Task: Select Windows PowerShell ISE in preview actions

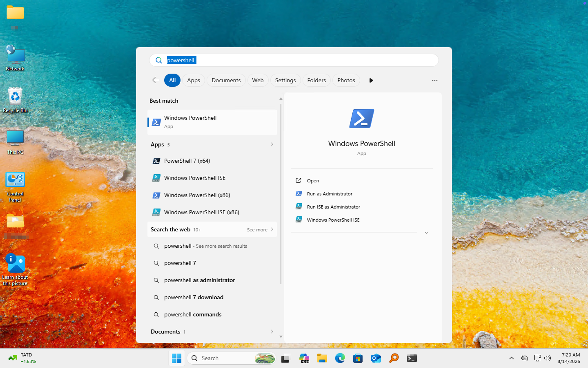Action: 362,220
